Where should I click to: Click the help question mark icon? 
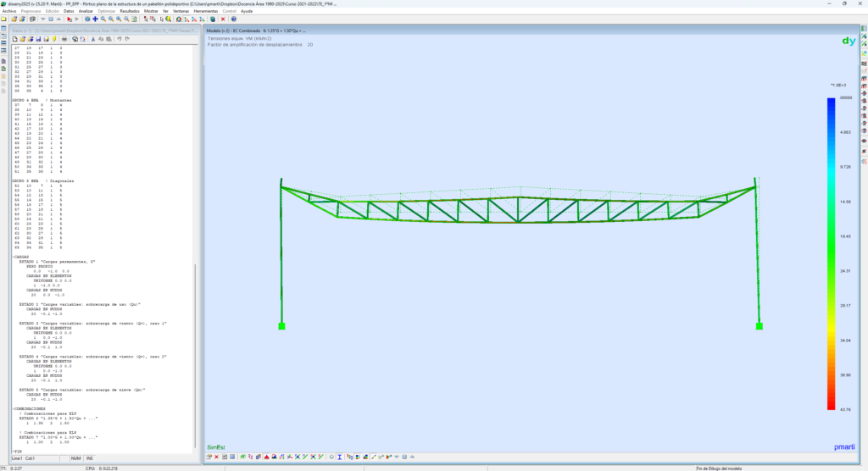(x=233, y=19)
